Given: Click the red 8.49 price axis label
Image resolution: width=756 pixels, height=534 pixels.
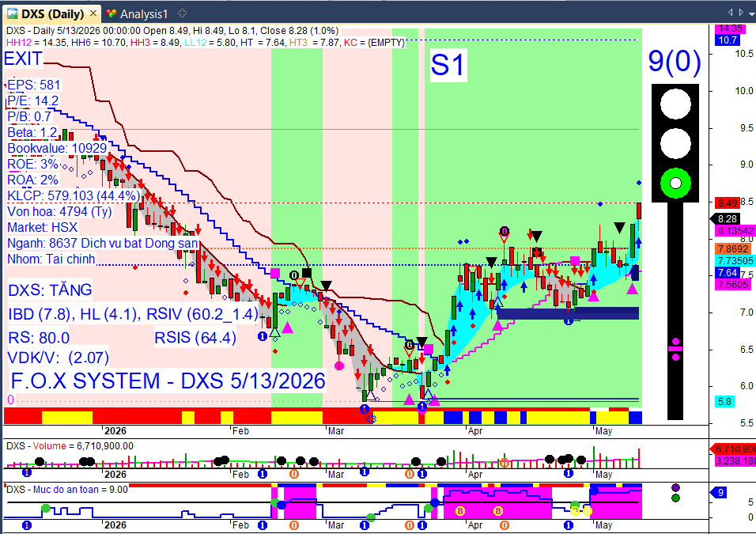Looking at the screenshot, I should (x=728, y=203).
